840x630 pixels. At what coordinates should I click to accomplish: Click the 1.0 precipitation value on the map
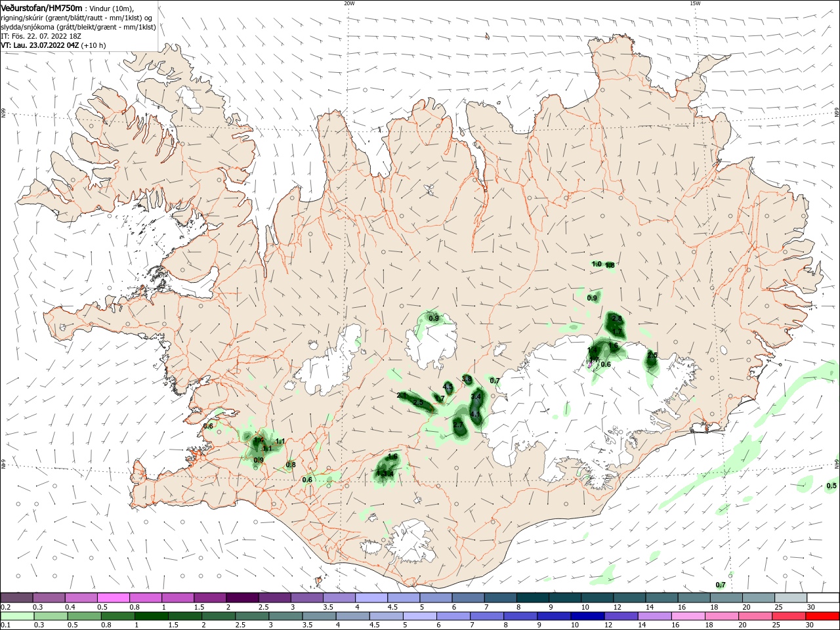(597, 264)
